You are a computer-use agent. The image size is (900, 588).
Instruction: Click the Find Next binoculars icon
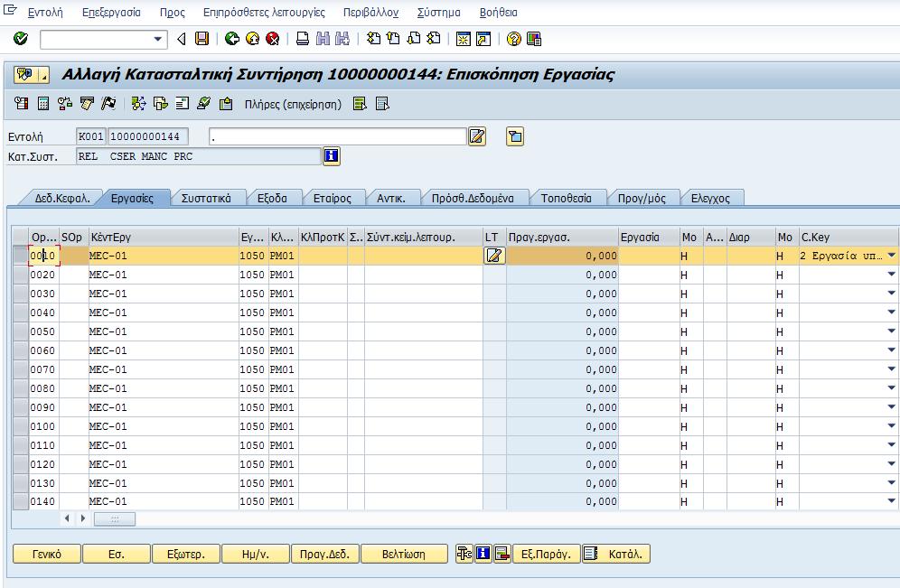tap(342, 39)
